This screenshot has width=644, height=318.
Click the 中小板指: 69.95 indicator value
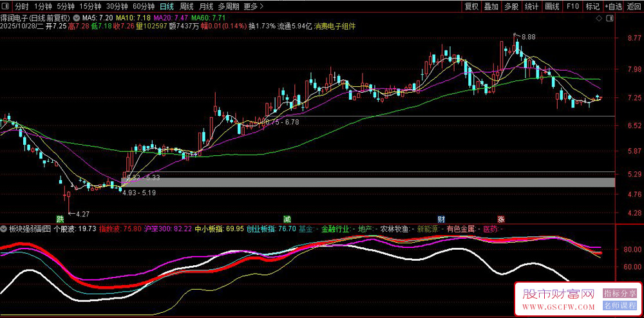(219, 229)
